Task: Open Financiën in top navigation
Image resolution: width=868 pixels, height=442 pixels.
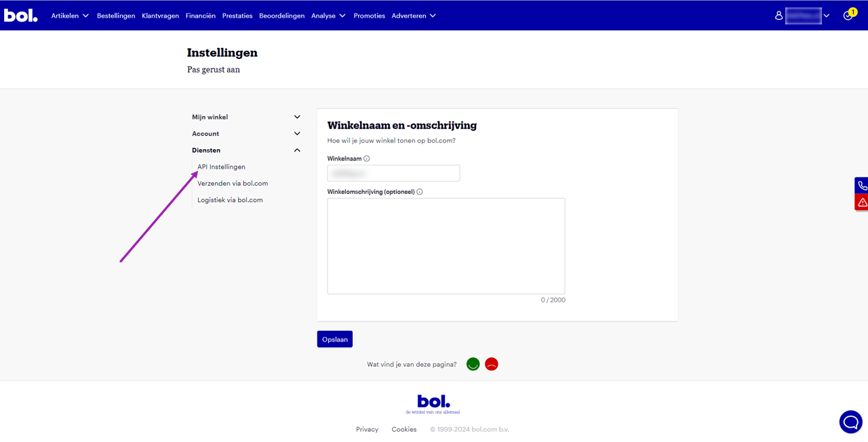Action: pos(201,16)
